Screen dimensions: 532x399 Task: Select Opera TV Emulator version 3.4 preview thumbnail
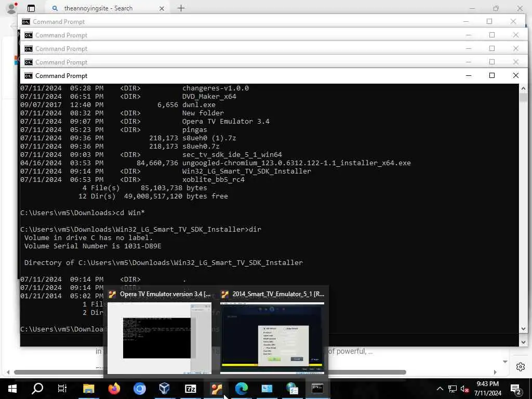pyautogui.click(x=159, y=338)
